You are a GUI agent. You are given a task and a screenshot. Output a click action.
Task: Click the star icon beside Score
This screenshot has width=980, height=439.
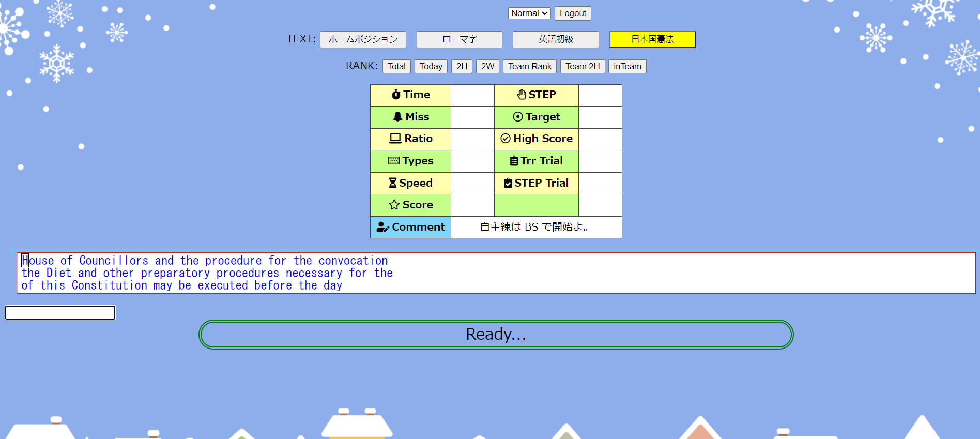394,205
